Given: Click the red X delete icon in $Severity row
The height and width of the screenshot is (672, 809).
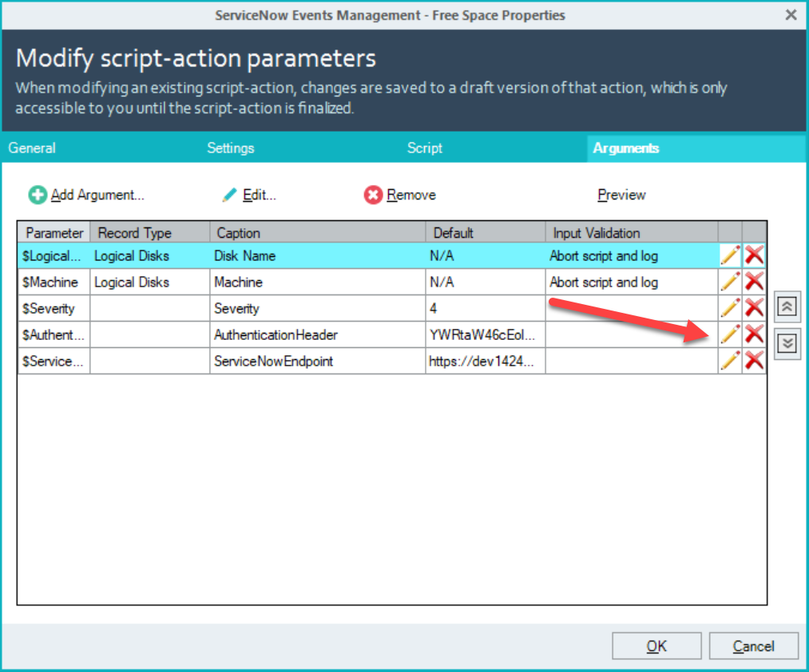Looking at the screenshot, I should click(755, 308).
